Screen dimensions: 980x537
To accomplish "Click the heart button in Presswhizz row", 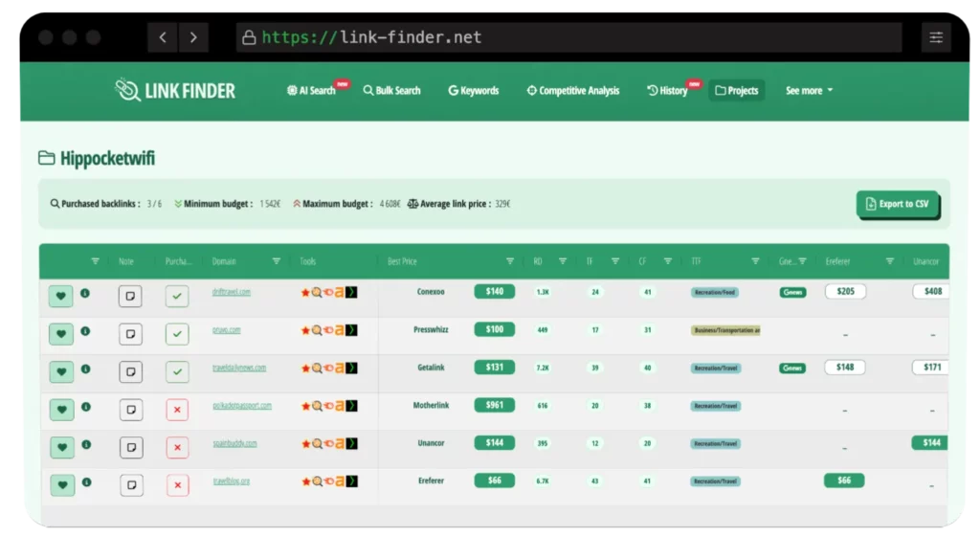I will pyautogui.click(x=60, y=334).
